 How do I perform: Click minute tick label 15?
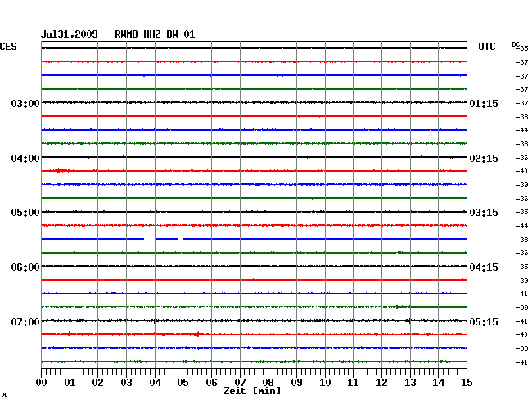click(x=467, y=383)
